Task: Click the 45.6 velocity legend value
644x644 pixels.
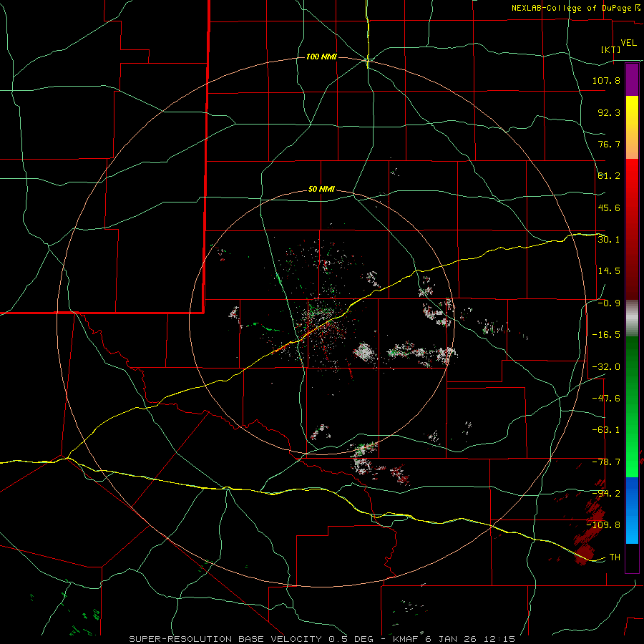Action: [x=609, y=208]
